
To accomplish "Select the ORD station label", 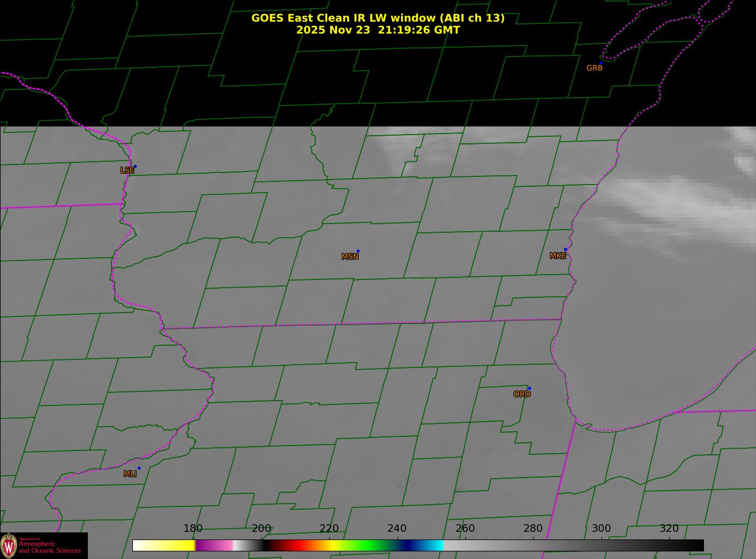I will coord(522,395).
